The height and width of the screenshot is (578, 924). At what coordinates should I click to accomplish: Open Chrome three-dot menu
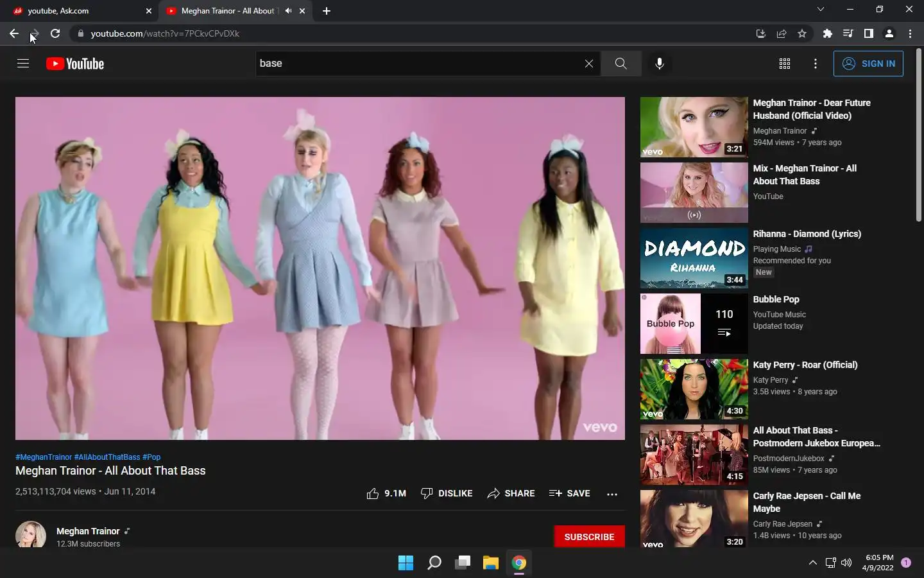point(910,33)
